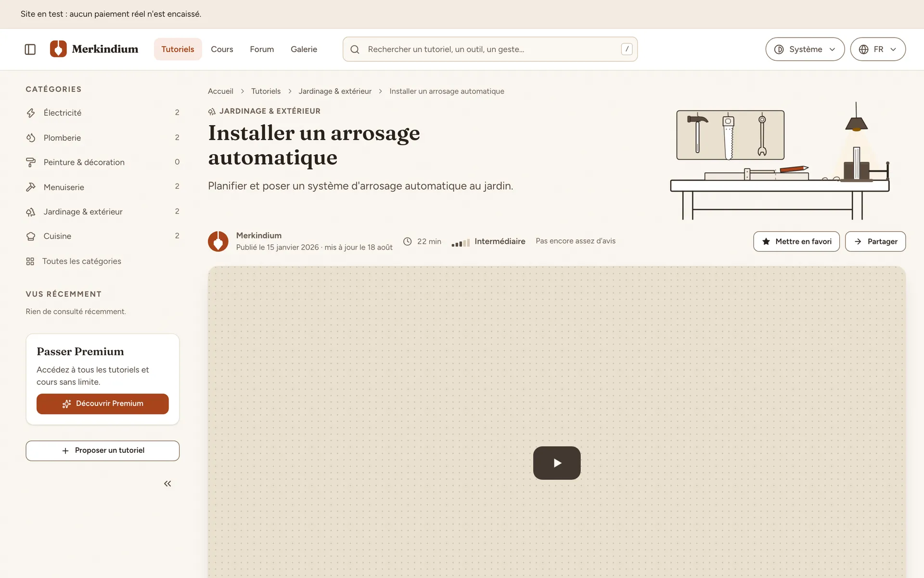Viewport: 924px width, 578px height.
Task: Click the workbench illustration
Action: 780,161
